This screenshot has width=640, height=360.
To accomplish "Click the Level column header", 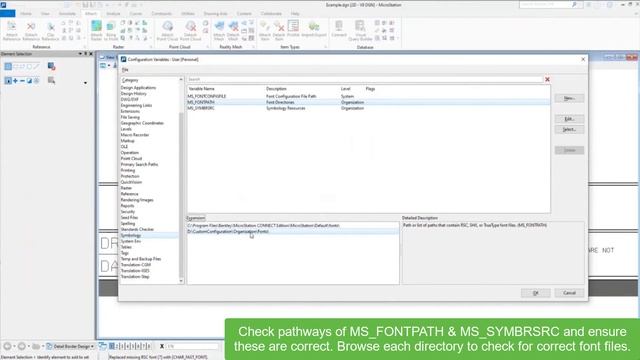I will point(346,89).
